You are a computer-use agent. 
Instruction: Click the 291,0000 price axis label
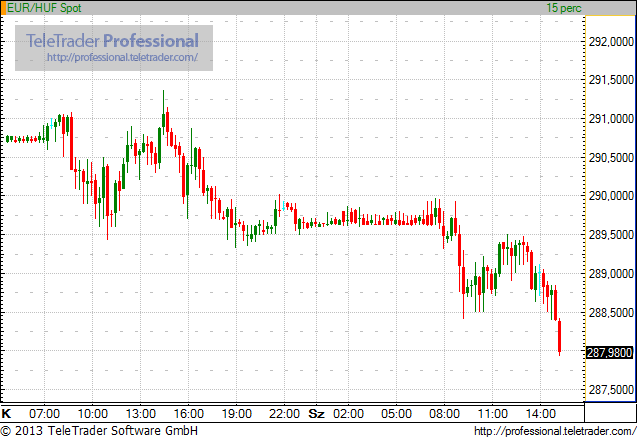tap(611, 119)
